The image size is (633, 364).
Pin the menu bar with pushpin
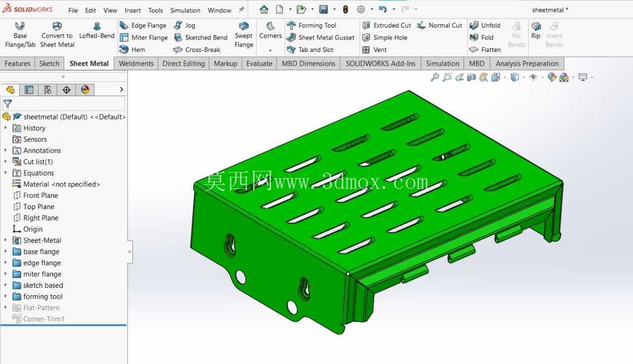(x=241, y=9)
